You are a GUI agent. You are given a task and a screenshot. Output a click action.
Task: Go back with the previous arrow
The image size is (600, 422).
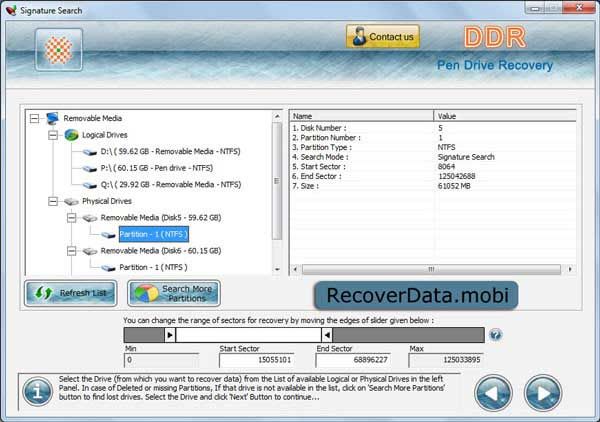[494, 390]
